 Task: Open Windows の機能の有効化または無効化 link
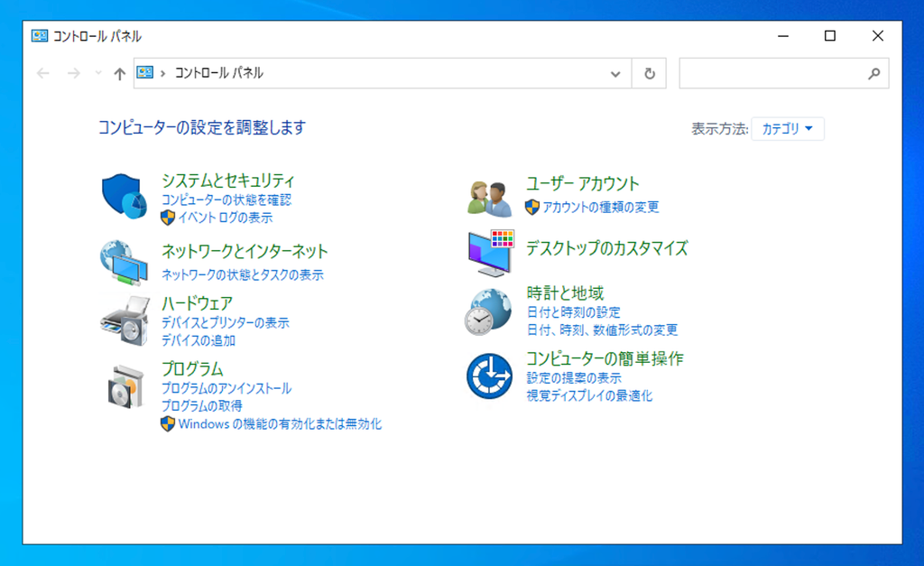[x=280, y=424]
